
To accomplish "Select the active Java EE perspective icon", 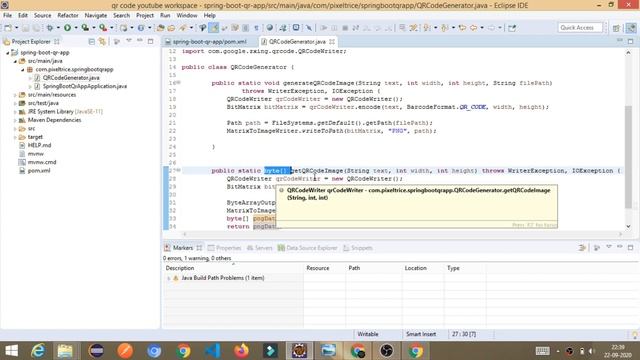I will coord(631,28).
